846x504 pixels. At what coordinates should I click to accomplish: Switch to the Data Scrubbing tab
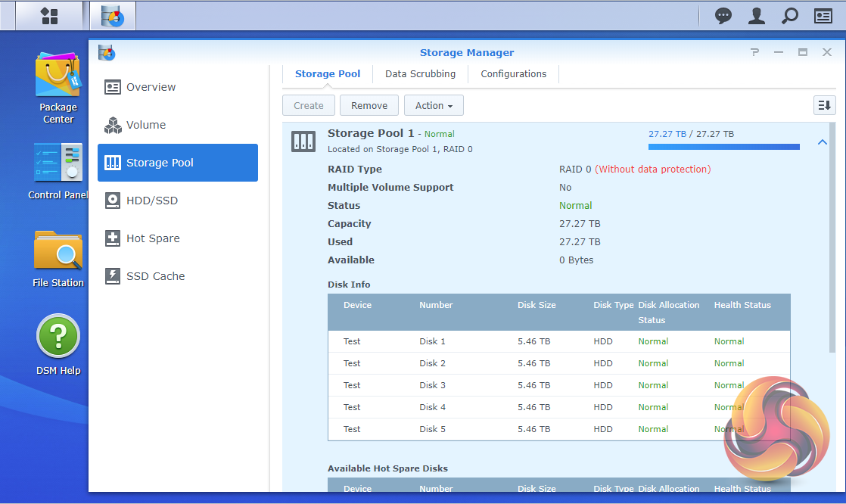[420, 74]
